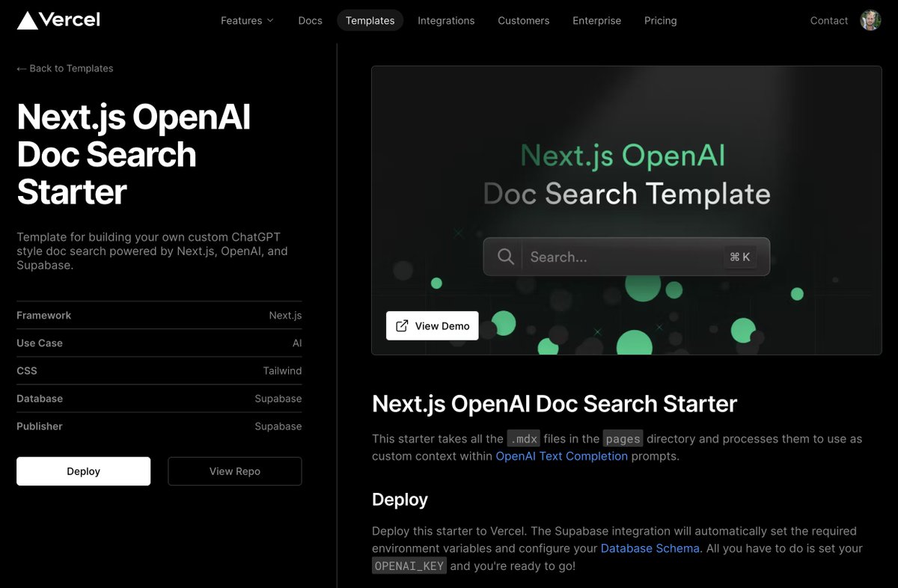Click the template preview image

click(626, 209)
